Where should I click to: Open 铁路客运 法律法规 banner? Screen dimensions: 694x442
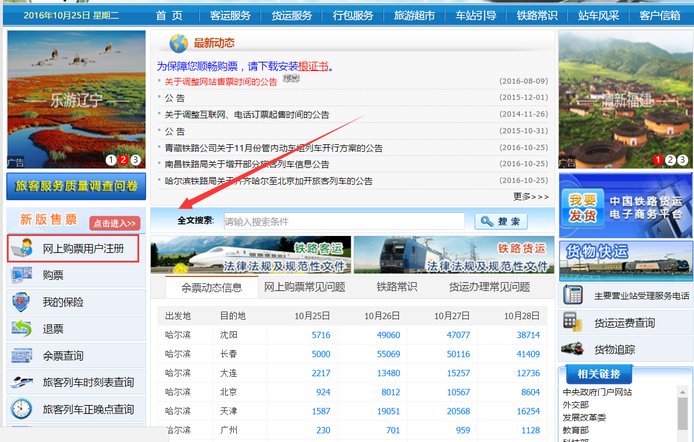tap(251, 255)
